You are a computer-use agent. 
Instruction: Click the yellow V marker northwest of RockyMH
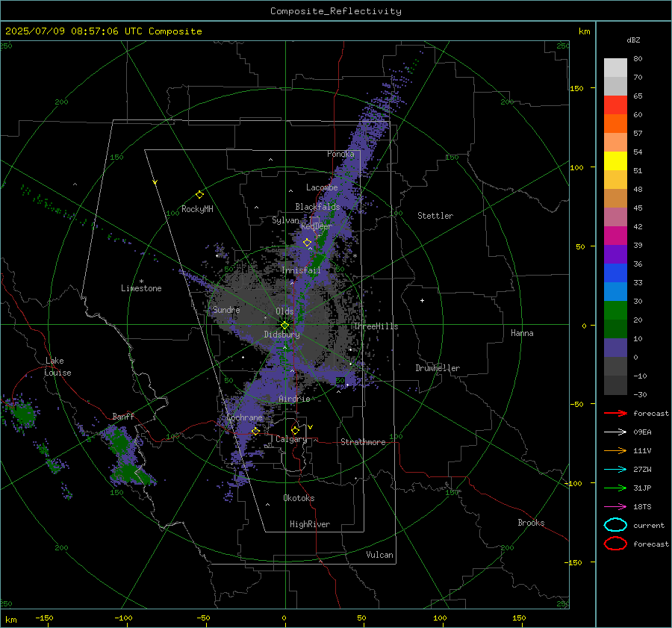click(x=155, y=182)
